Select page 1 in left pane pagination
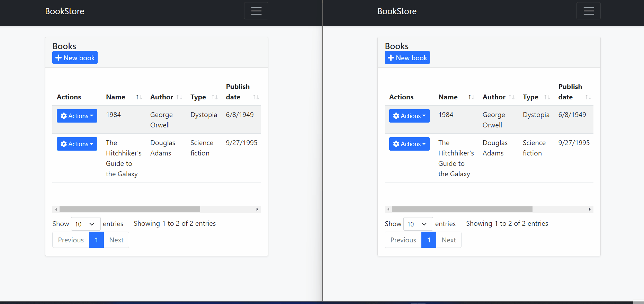Image resolution: width=644 pixels, height=304 pixels. pos(96,240)
